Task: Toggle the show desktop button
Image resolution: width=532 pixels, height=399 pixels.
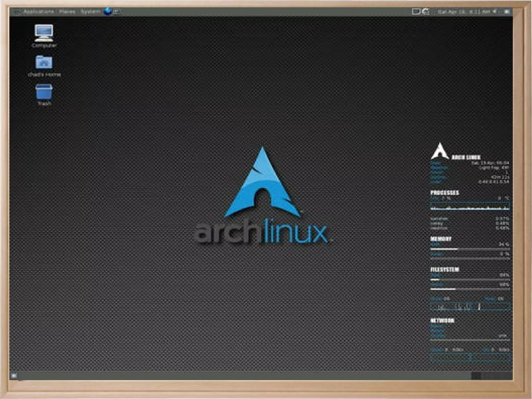Action: (x=14, y=376)
